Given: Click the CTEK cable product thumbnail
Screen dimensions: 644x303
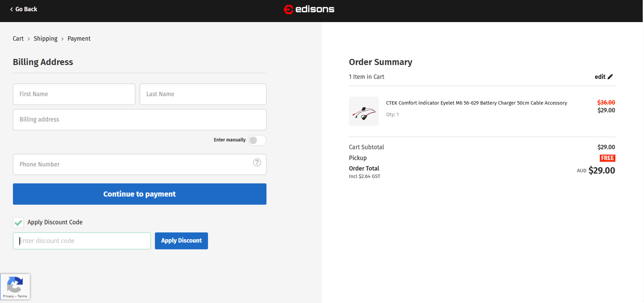Looking at the screenshot, I should point(364,111).
